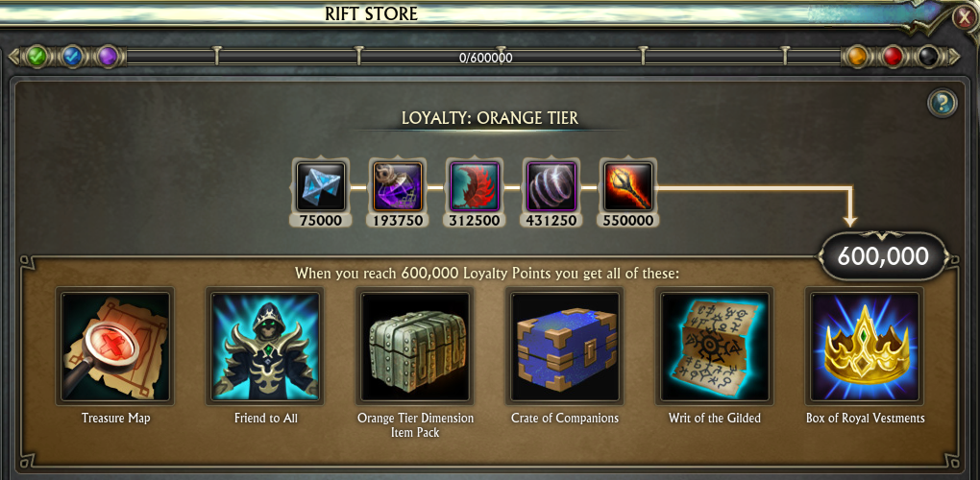This screenshot has height=480, width=980.
Task: Switch to the green loyalty tier gem
Action: pos(37,58)
